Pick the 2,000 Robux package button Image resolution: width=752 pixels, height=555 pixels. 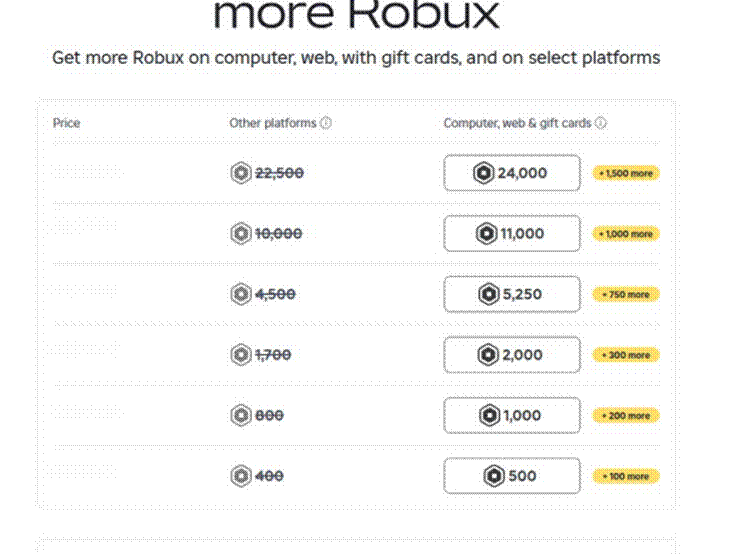click(x=512, y=354)
